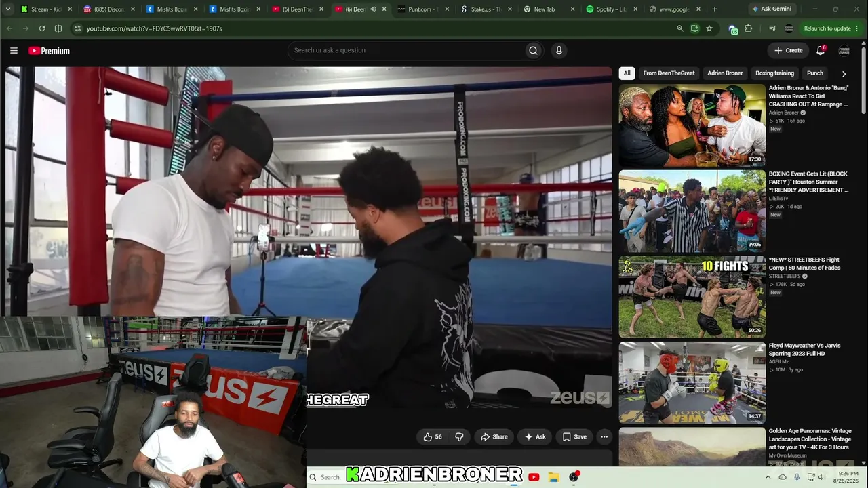This screenshot has width=868, height=488.
Task: Open a new browser tab
Action: (x=714, y=9)
